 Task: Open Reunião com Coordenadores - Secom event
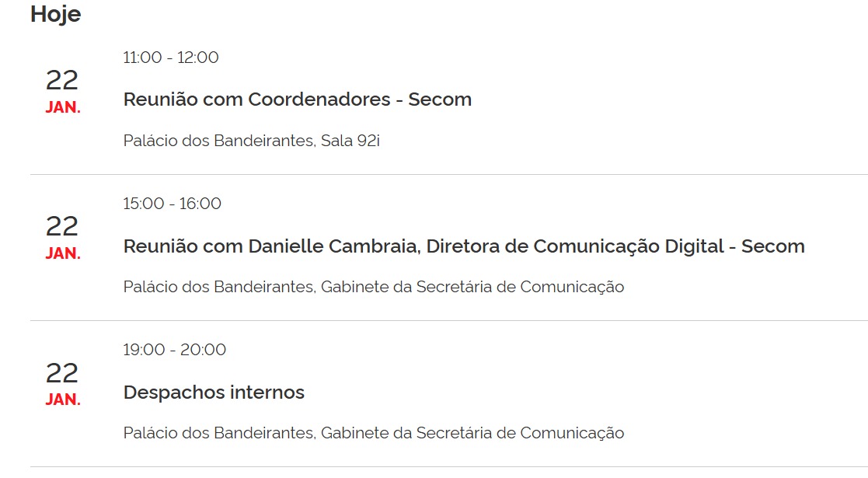tap(298, 99)
